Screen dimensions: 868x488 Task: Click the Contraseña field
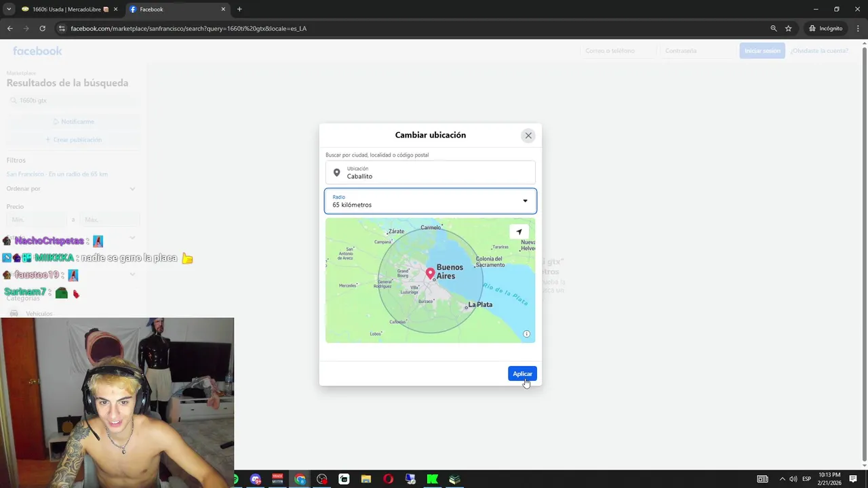[x=698, y=51]
